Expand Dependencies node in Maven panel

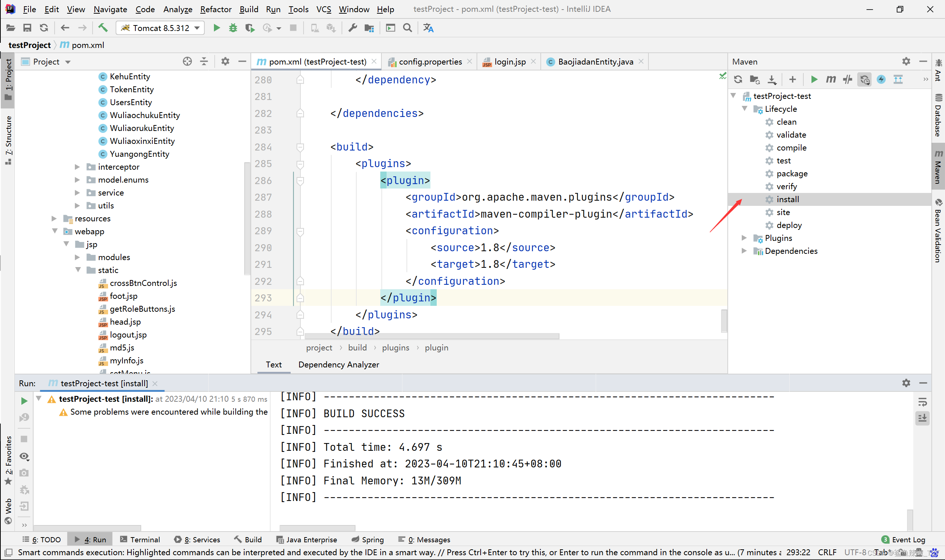point(744,250)
